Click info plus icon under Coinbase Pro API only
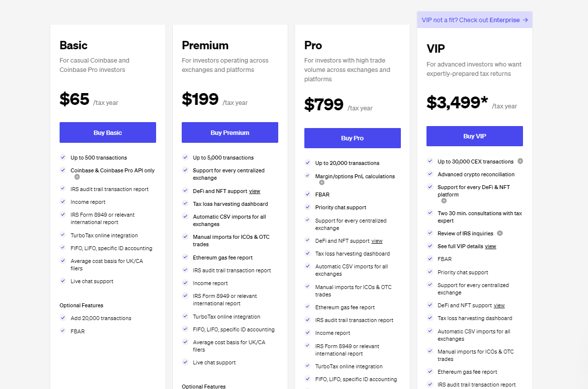This screenshot has width=588, height=389. point(77,177)
